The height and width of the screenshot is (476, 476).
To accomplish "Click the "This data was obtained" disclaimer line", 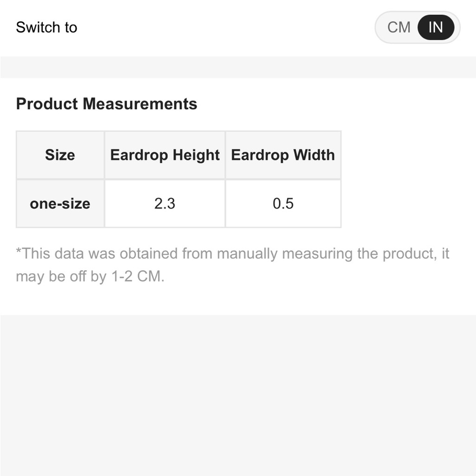I will [x=232, y=253].
